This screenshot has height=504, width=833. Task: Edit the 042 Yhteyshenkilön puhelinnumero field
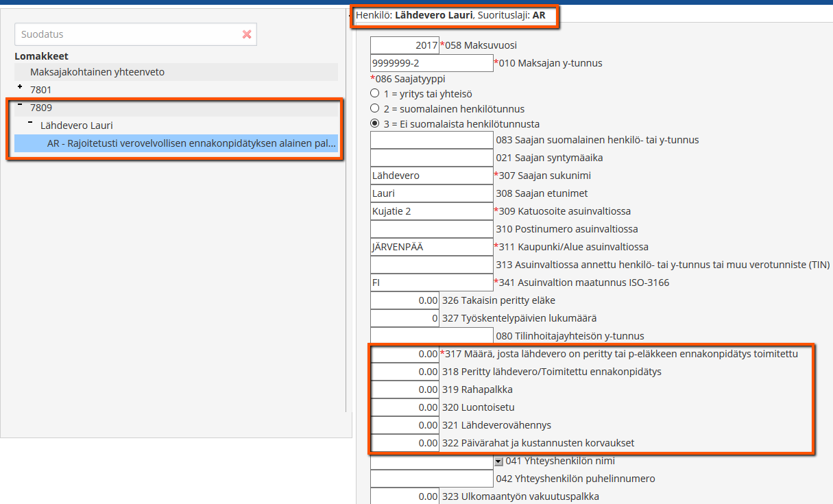(431, 479)
